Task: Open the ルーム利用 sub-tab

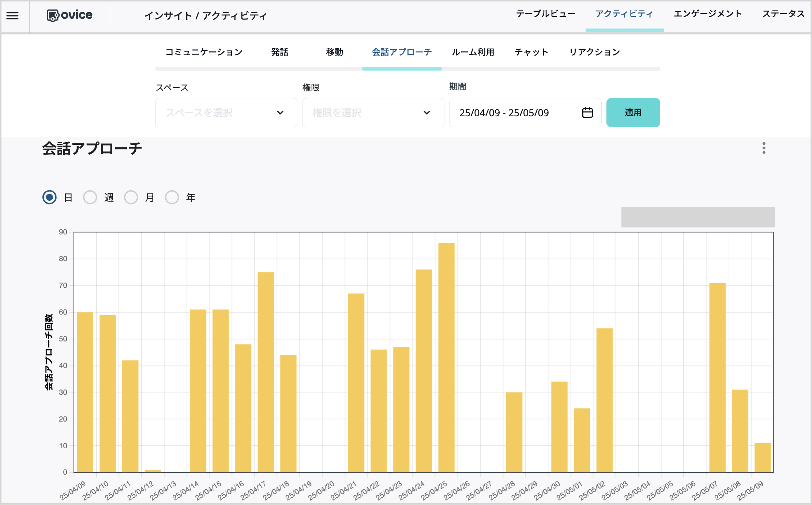Action: (x=473, y=52)
